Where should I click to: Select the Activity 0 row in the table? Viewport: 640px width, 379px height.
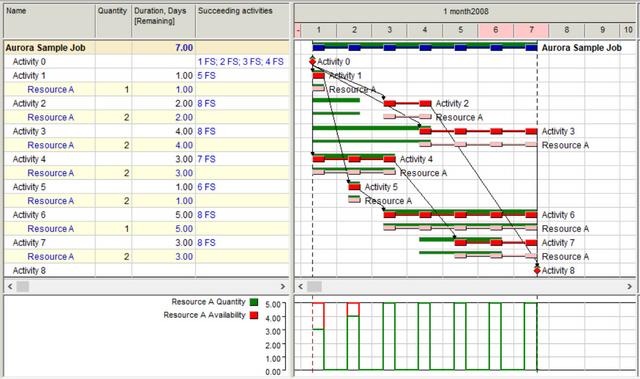pos(146,62)
